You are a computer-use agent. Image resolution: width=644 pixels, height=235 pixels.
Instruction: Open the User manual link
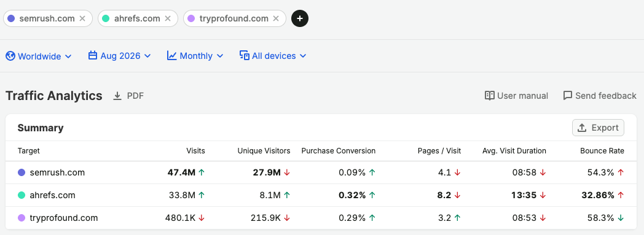tap(516, 96)
